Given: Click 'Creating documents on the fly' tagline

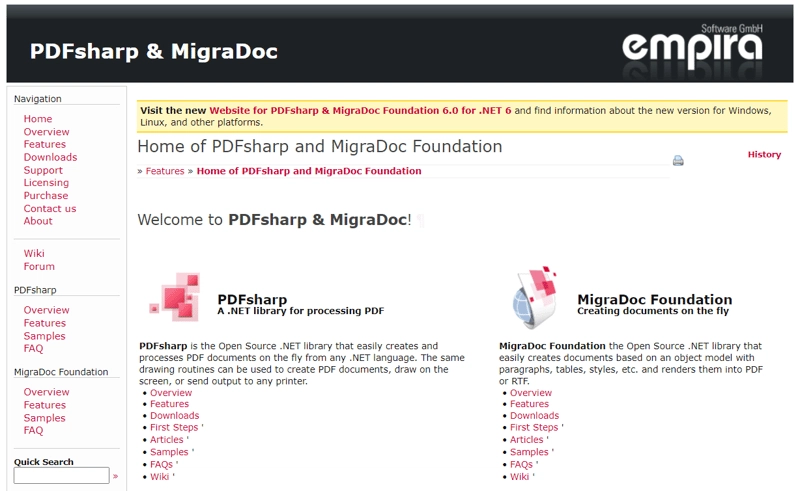Looking at the screenshot, I should (653, 311).
